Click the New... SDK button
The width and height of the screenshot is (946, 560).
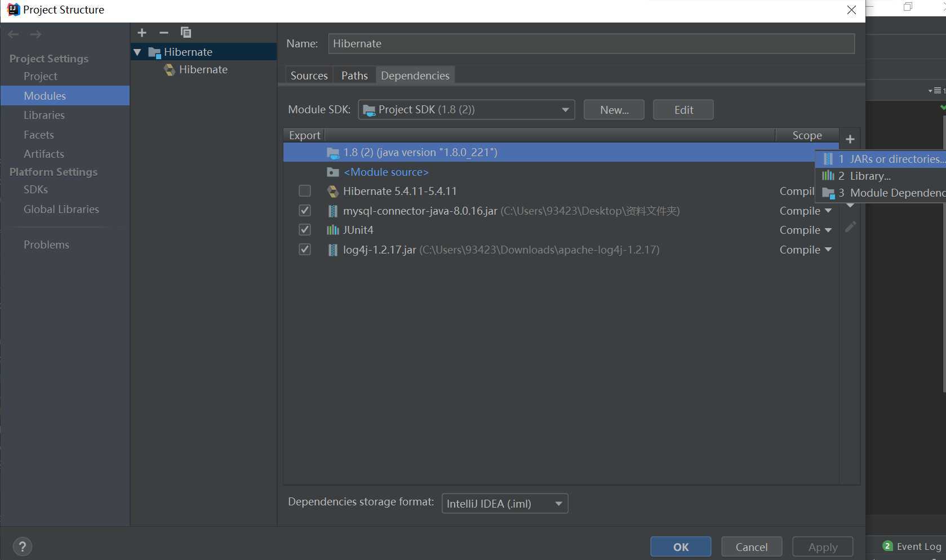tap(614, 110)
